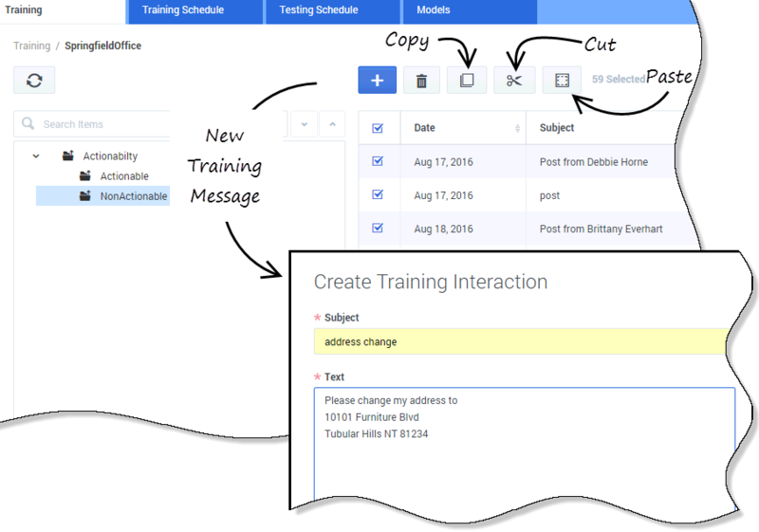Image resolution: width=759 pixels, height=532 pixels.
Task: Click the trash delete icon
Action: point(421,81)
